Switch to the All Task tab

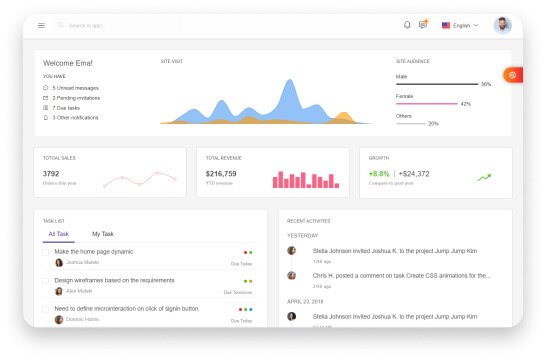click(58, 234)
